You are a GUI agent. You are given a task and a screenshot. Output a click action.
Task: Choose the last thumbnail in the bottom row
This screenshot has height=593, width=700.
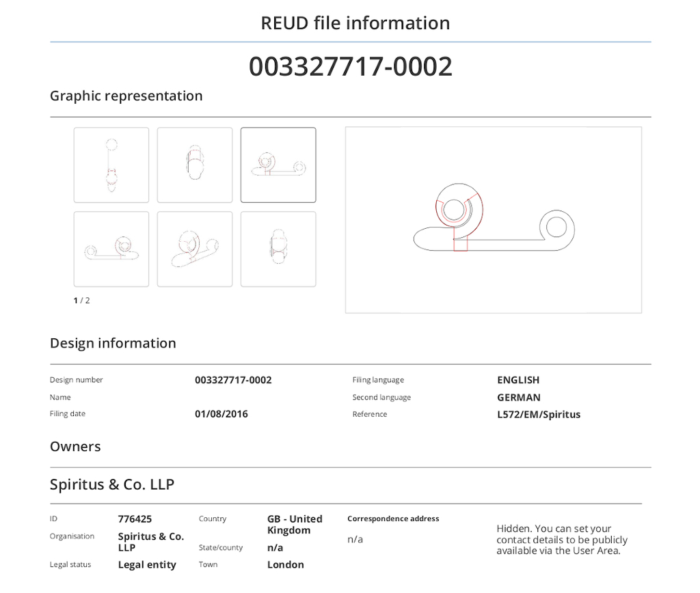click(x=278, y=249)
